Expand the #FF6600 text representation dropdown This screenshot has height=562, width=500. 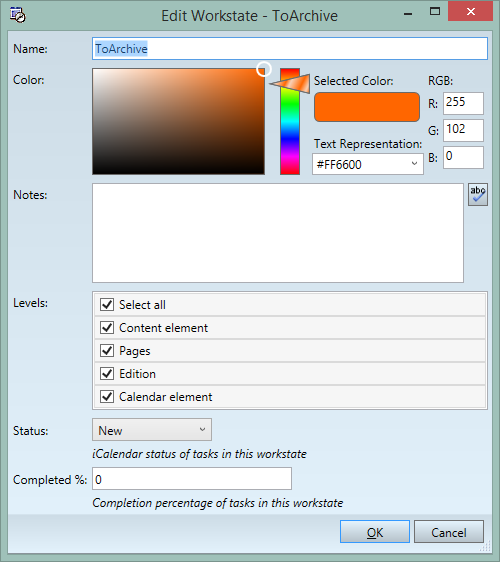[x=368, y=165]
